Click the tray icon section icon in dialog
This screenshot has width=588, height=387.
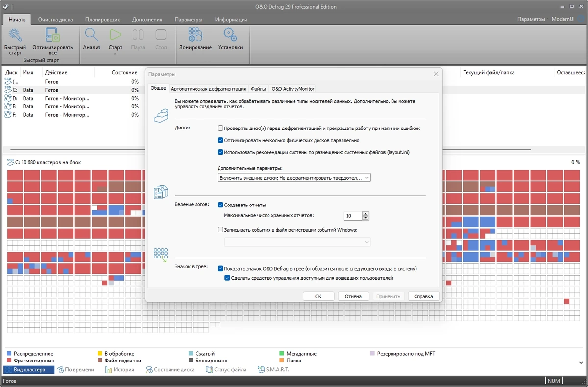click(x=161, y=255)
